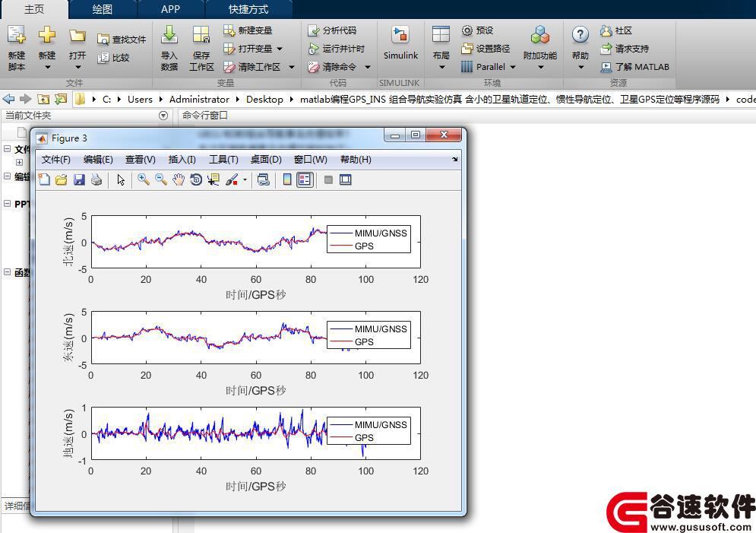Switch to the Home (主页) tab

click(33, 9)
